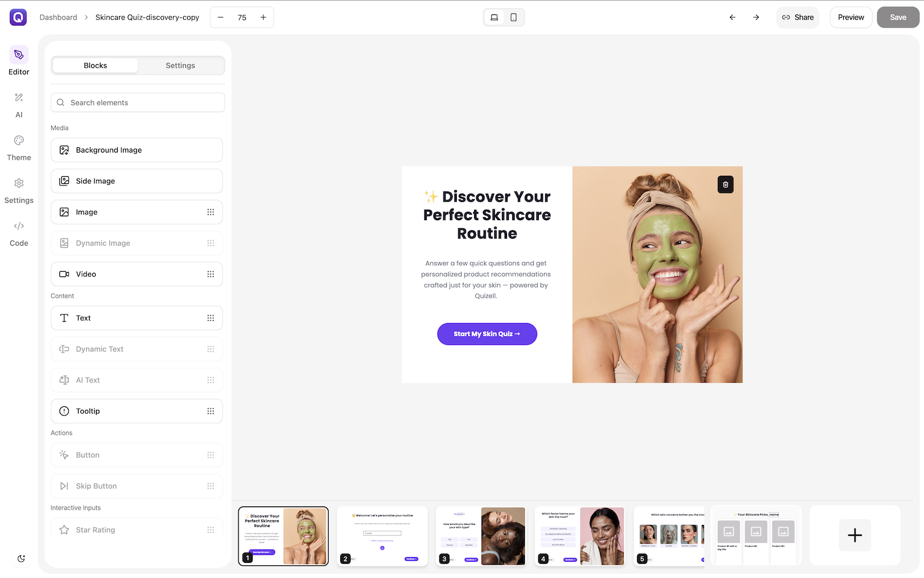Click the Video block drag handle
The image size is (924, 578).
pyautogui.click(x=211, y=274)
